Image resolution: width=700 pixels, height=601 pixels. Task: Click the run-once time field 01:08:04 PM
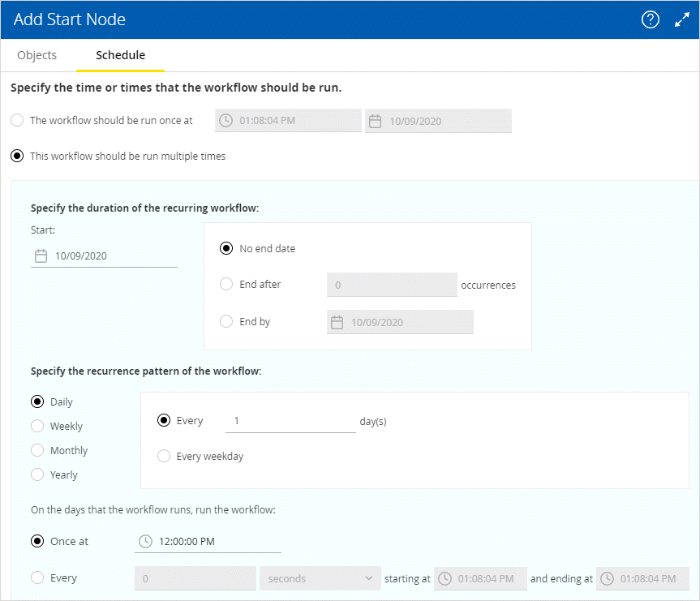tap(288, 121)
